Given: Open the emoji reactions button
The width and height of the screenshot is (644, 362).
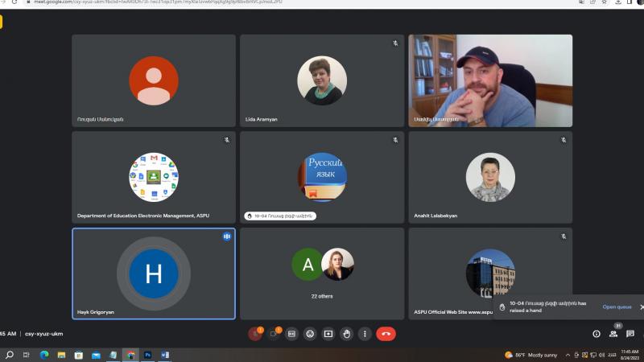Looking at the screenshot, I should coord(310,334).
